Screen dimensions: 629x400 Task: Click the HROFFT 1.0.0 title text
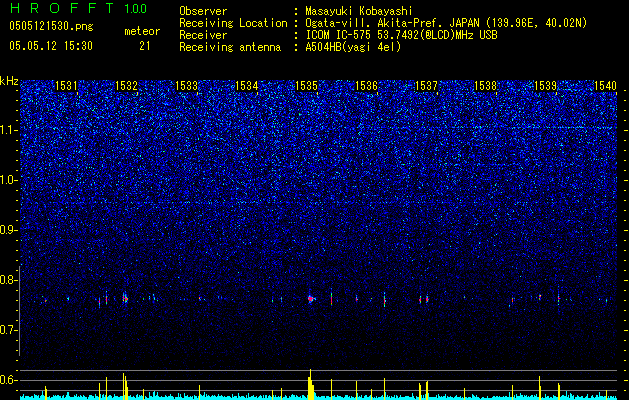coord(78,8)
